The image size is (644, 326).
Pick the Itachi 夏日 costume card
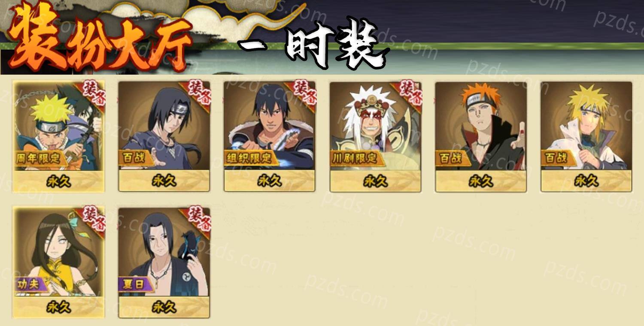click(x=164, y=263)
